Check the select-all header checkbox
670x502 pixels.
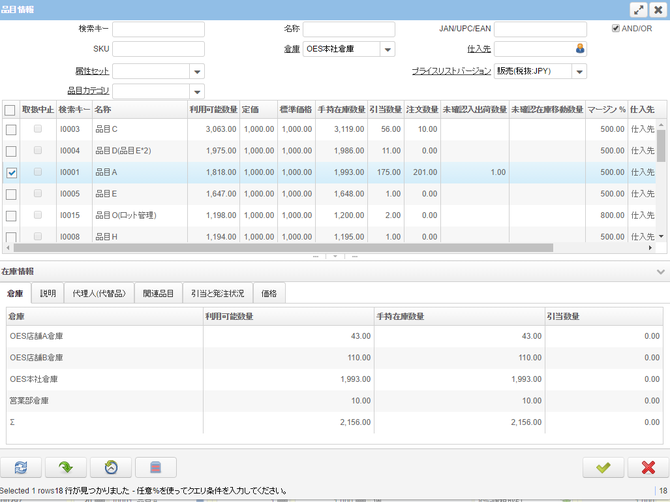9,110
